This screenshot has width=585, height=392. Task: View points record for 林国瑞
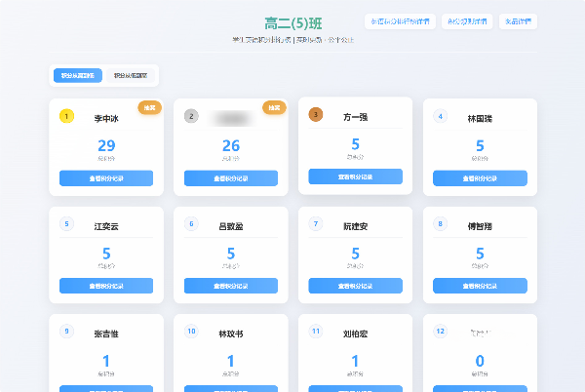pyautogui.click(x=480, y=178)
